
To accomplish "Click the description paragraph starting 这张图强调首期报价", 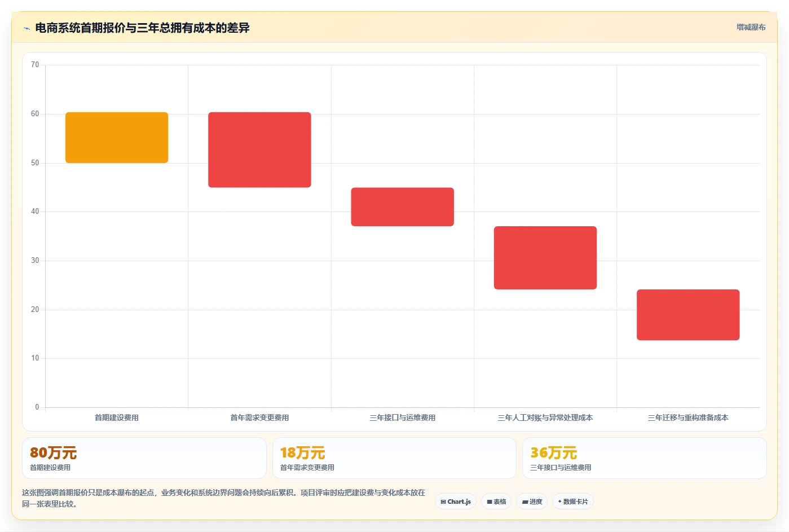I will (x=224, y=498).
